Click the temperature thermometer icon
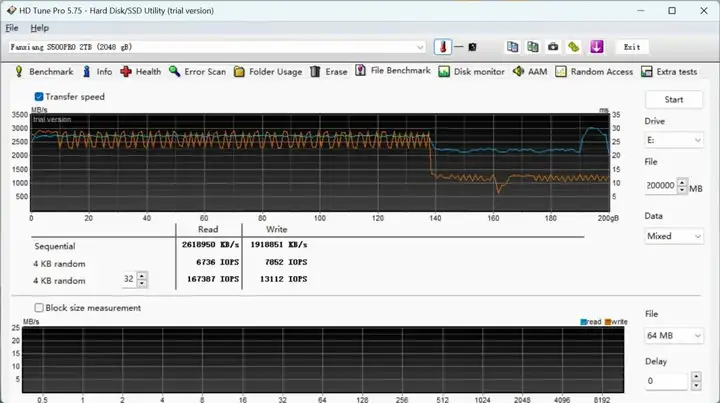This screenshot has height=403, width=720. click(443, 47)
